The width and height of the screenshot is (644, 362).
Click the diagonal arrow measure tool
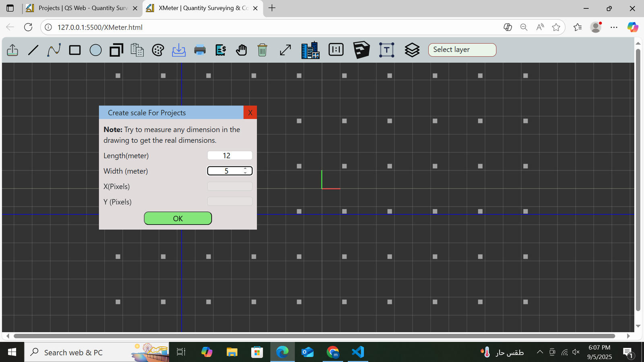(285, 50)
